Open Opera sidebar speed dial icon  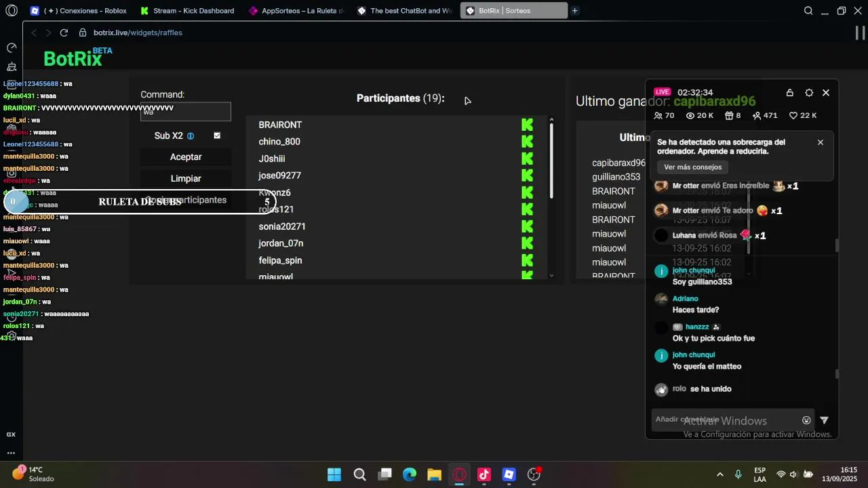(12, 48)
